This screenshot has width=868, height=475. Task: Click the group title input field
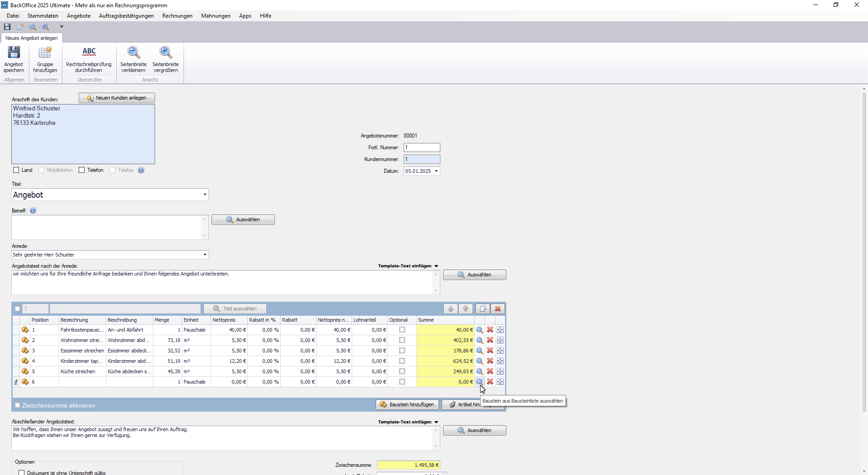click(x=125, y=309)
